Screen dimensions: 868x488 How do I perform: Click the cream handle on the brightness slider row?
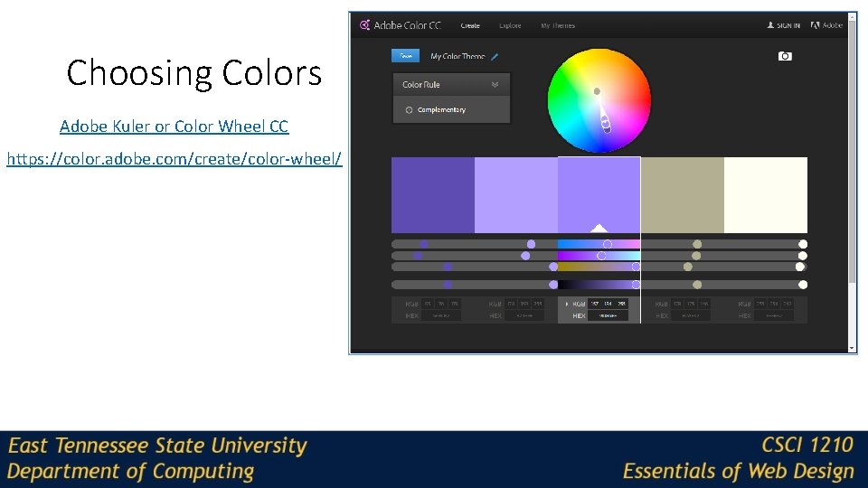coord(803,285)
